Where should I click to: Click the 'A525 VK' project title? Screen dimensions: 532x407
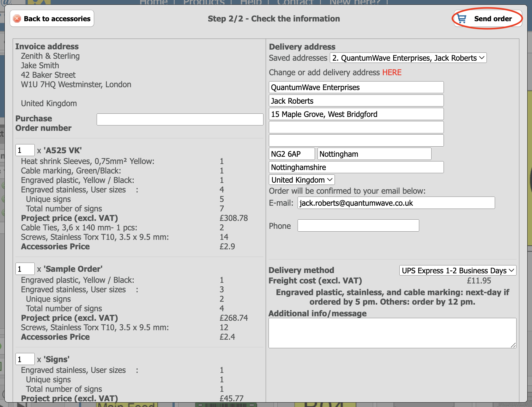click(63, 150)
